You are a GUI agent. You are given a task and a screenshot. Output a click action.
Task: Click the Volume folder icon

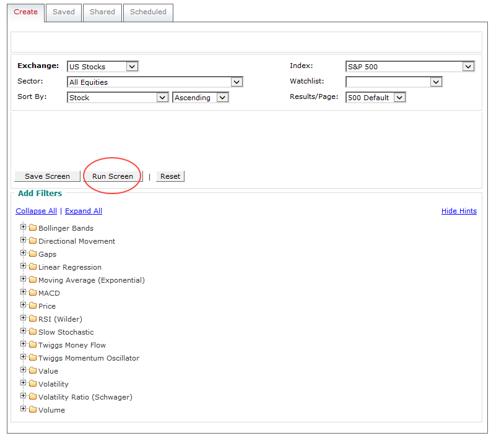point(33,409)
